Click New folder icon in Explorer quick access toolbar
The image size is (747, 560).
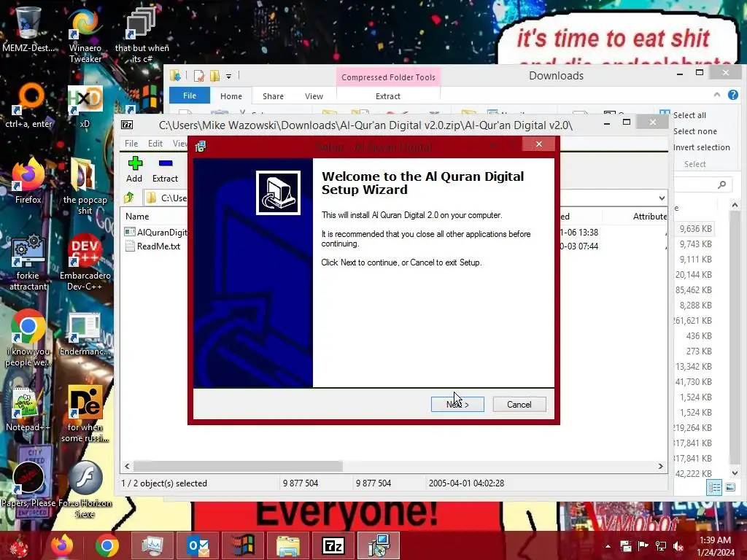click(215, 76)
